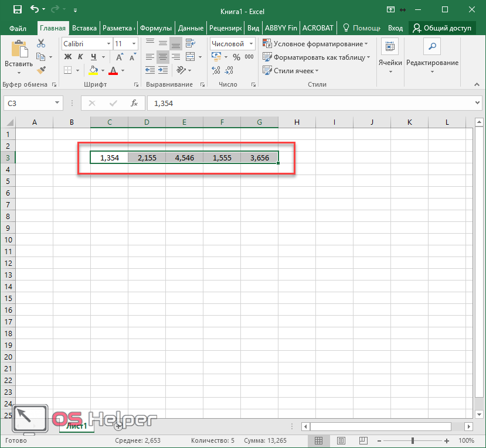Open the Формулы ribbon tab
486x448 pixels.
tap(155, 28)
